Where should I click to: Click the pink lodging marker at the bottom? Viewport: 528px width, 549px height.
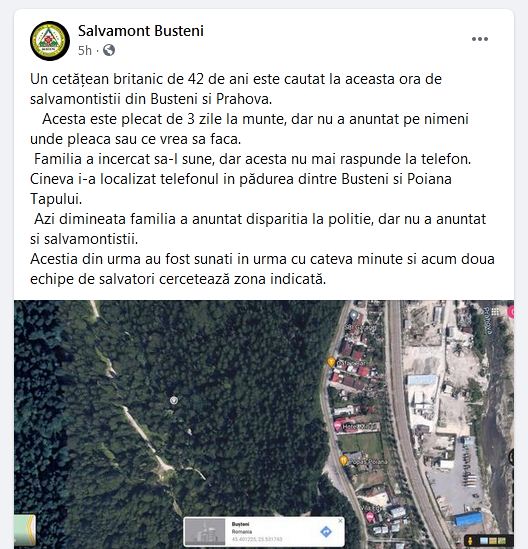point(370,516)
